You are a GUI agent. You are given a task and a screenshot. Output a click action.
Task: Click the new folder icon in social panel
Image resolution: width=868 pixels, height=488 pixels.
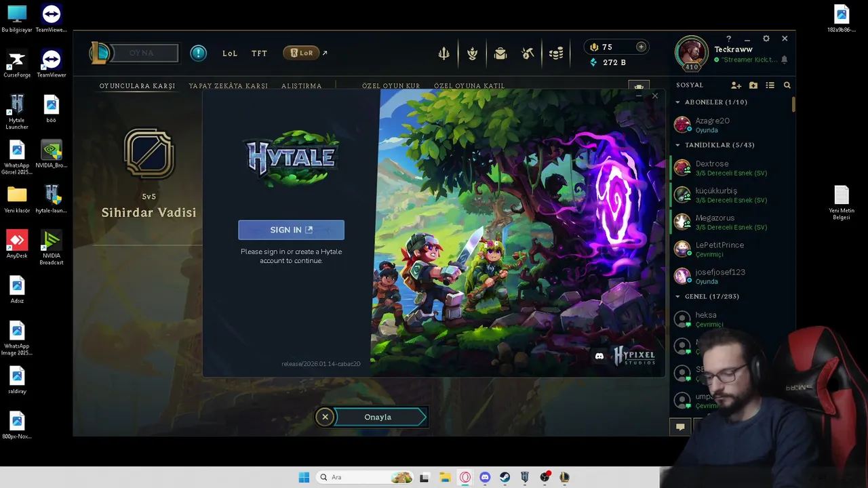tap(753, 85)
